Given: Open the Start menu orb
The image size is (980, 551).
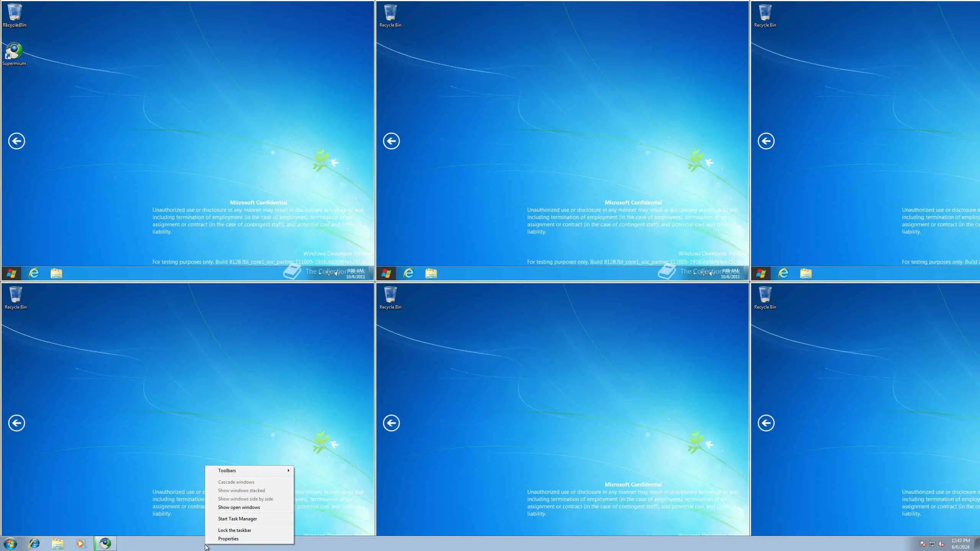Looking at the screenshot, I should (10, 543).
